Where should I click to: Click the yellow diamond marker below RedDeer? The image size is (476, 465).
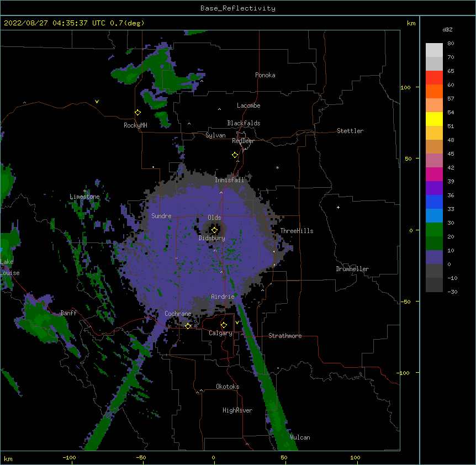(235, 155)
